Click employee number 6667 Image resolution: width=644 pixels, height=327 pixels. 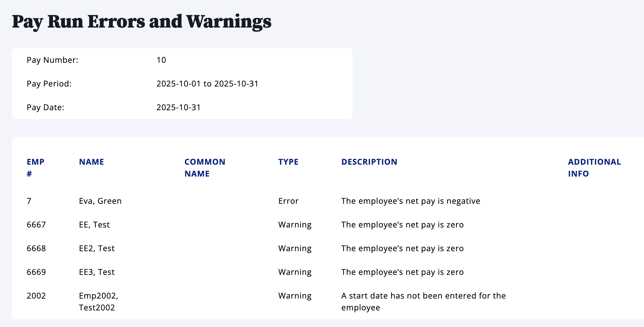tap(36, 225)
